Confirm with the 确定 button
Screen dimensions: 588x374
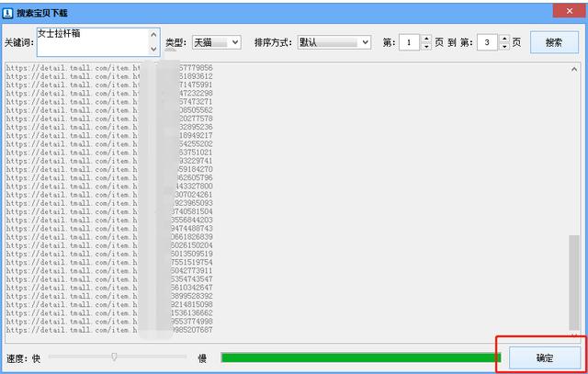click(544, 357)
